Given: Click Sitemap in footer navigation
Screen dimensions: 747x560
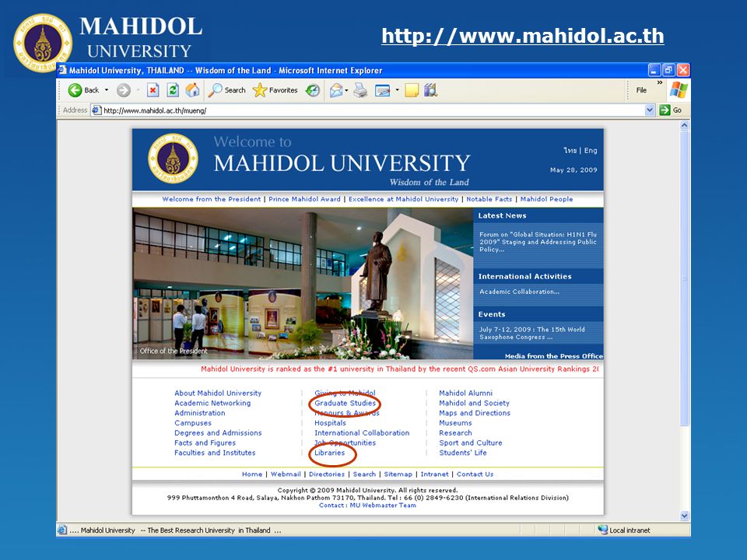Looking at the screenshot, I should pyautogui.click(x=398, y=474).
